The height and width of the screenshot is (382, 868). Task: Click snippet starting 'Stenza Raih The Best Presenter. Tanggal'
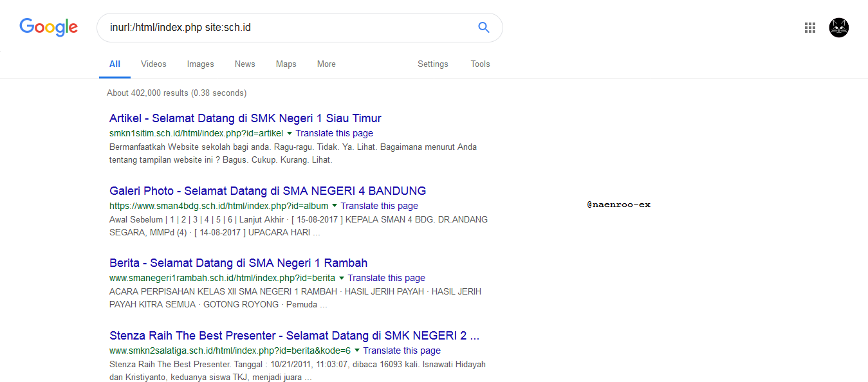297,371
